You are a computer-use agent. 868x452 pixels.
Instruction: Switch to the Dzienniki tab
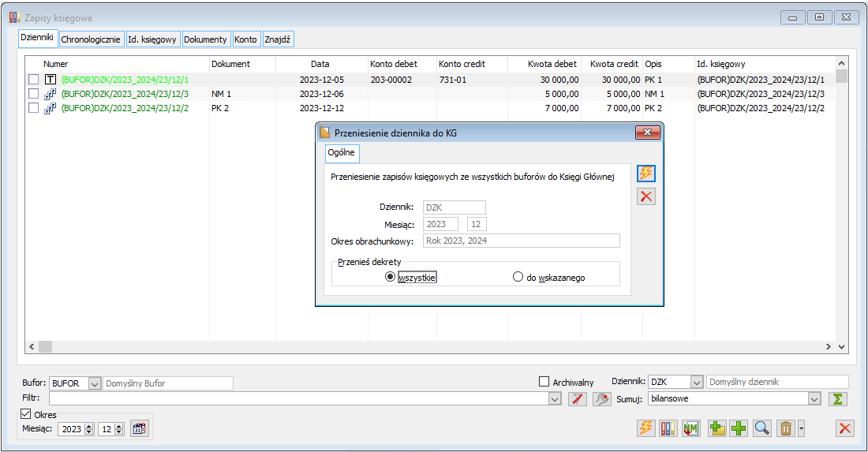37,38
